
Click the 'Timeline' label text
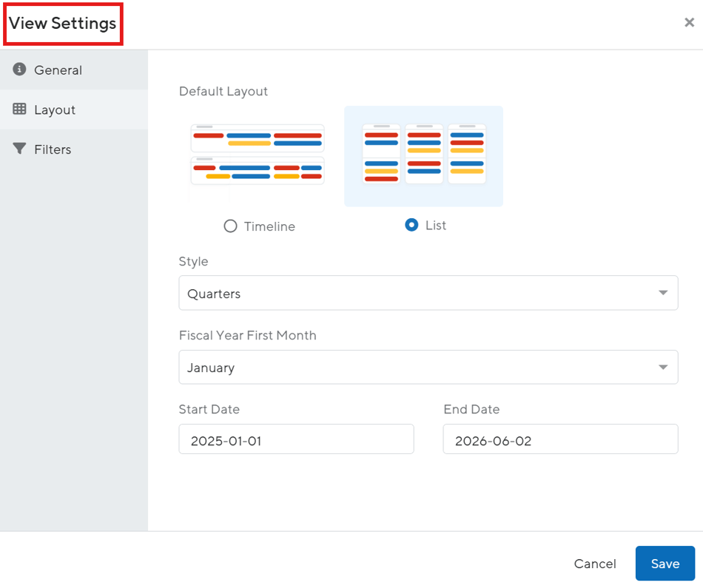pyautogui.click(x=269, y=226)
